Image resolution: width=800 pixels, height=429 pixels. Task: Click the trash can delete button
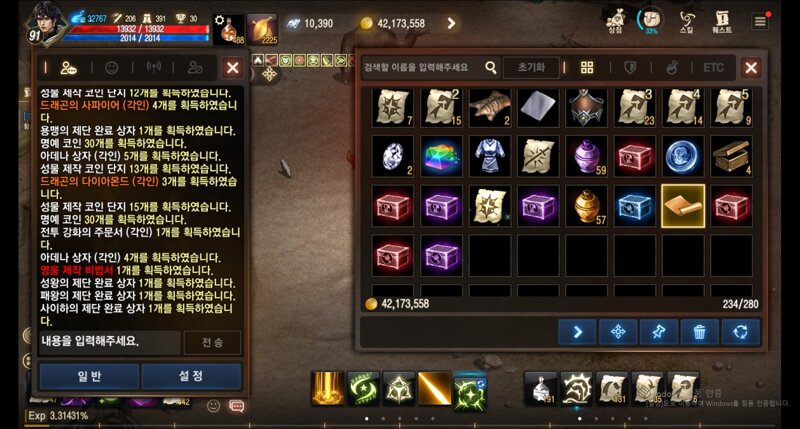(x=699, y=332)
